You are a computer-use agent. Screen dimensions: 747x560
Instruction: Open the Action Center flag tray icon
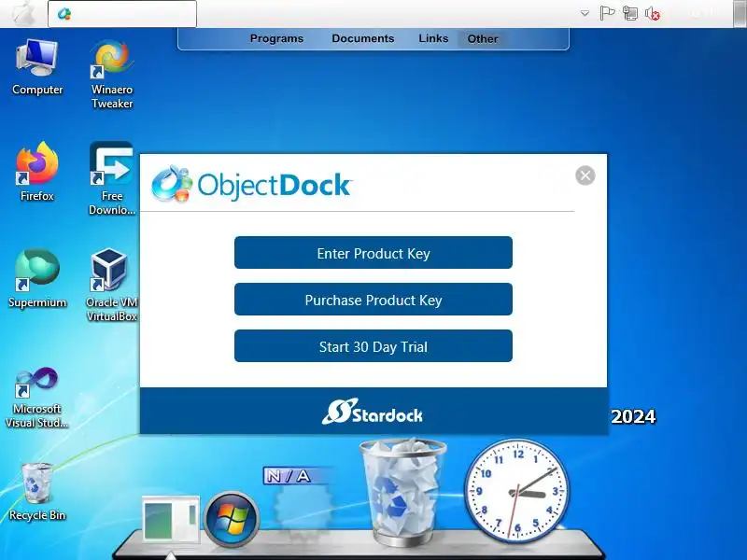(607, 13)
